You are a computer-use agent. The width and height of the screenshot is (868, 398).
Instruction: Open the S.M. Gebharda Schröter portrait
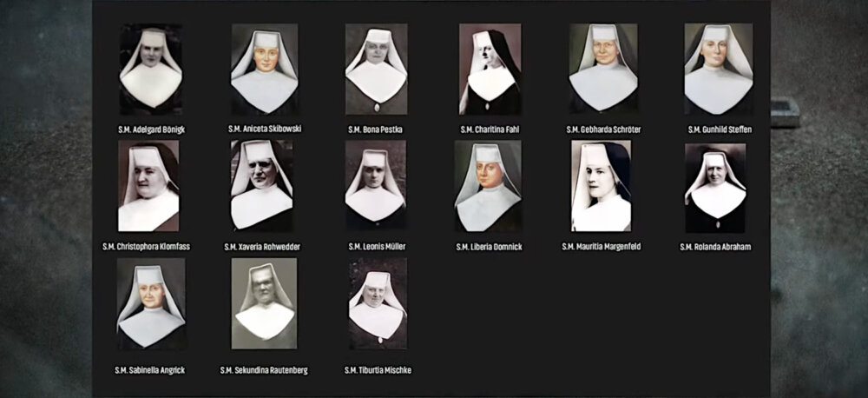pos(602,70)
